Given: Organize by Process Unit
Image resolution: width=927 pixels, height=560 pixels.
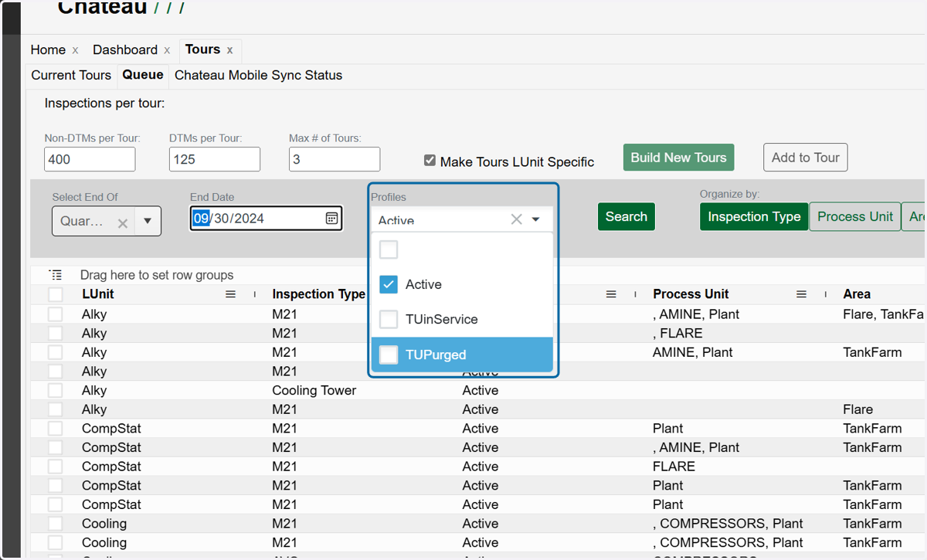Looking at the screenshot, I should click(855, 217).
